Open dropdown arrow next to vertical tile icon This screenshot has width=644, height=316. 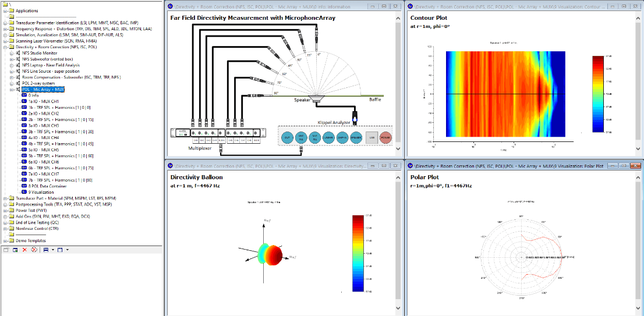[68, 250]
